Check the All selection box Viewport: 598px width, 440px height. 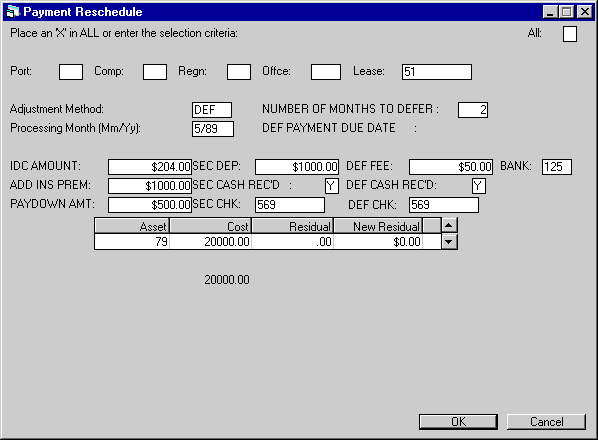pyautogui.click(x=570, y=34)
